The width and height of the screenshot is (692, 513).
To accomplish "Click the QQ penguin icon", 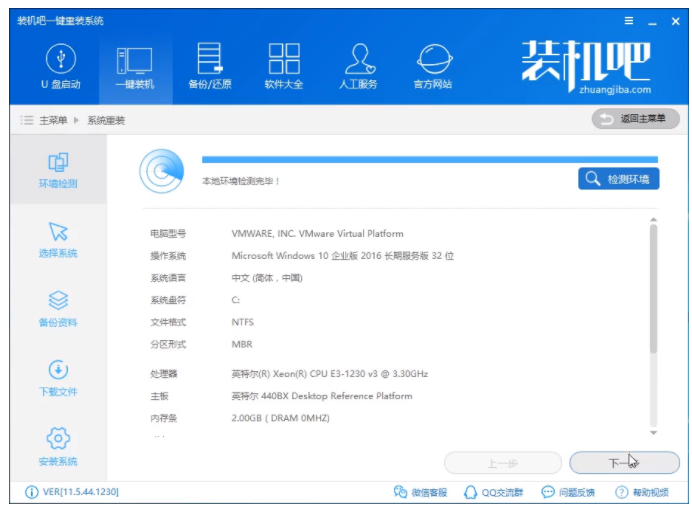I will tap(470, 492).
